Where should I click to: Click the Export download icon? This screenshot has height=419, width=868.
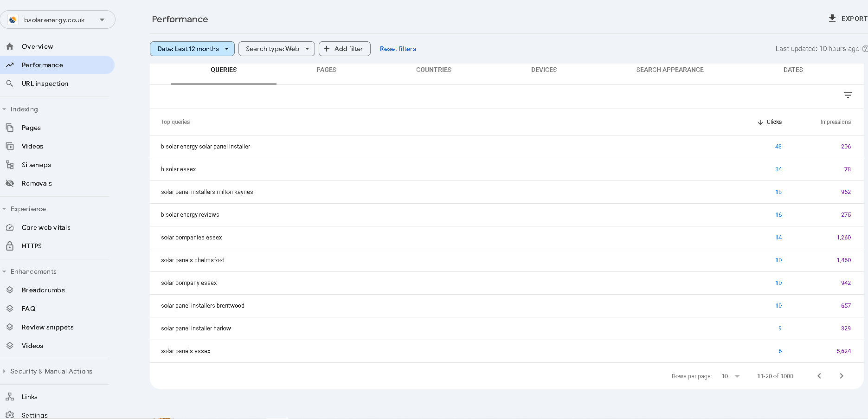[832, 19]
